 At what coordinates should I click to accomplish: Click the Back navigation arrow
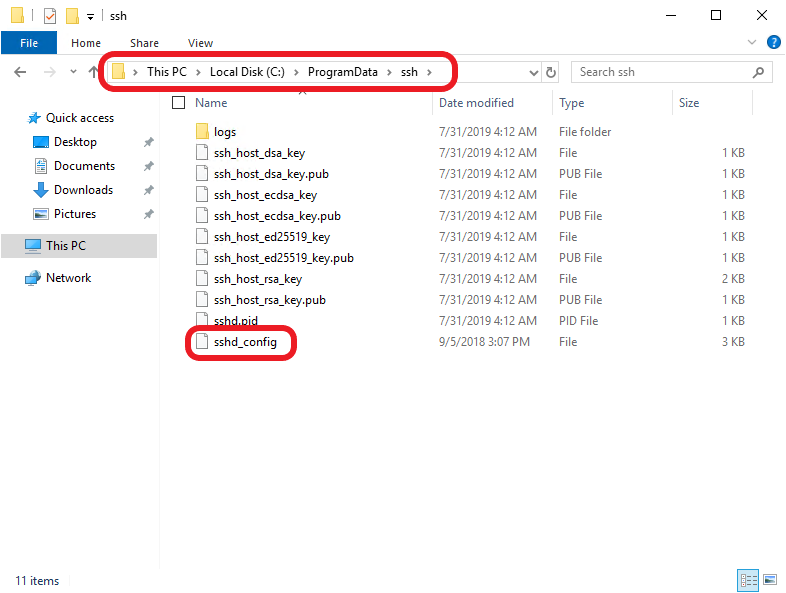[x=20, y=72]
